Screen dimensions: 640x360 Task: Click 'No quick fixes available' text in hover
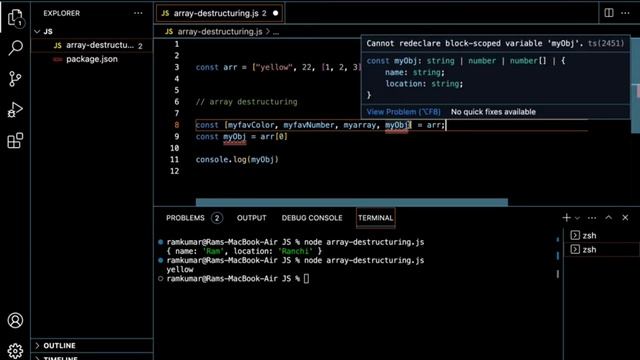tap(493, 112)
